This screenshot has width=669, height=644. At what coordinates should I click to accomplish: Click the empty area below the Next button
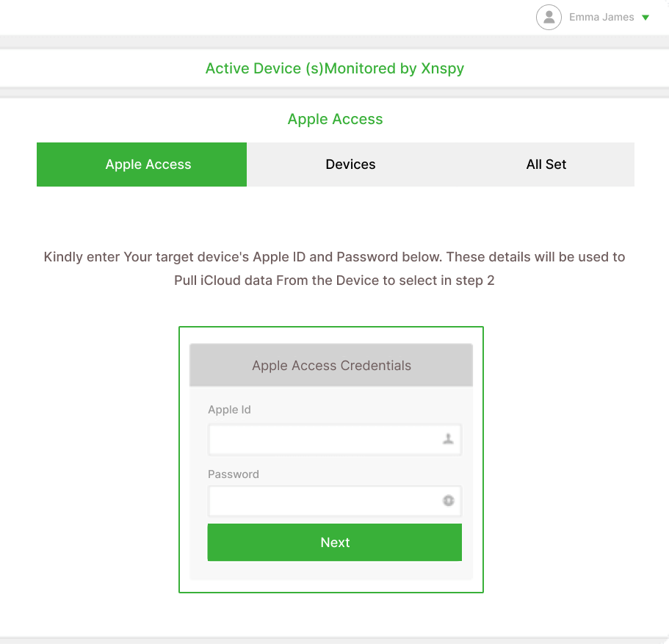tap(331, 571)
